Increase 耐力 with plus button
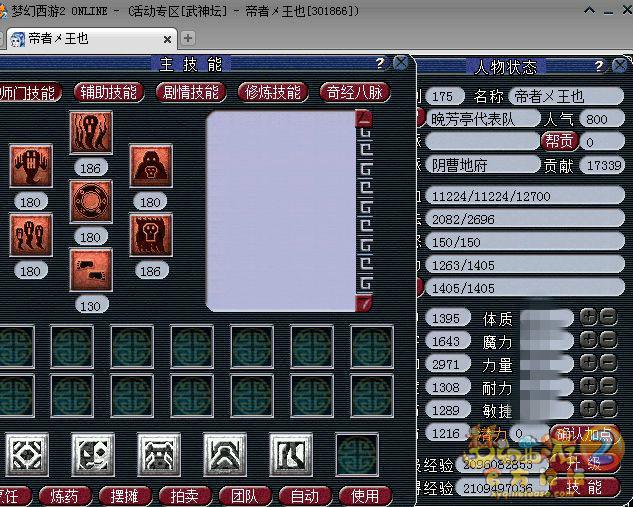The width and height of the screenshot is (633, 507). tap(589, 386)
